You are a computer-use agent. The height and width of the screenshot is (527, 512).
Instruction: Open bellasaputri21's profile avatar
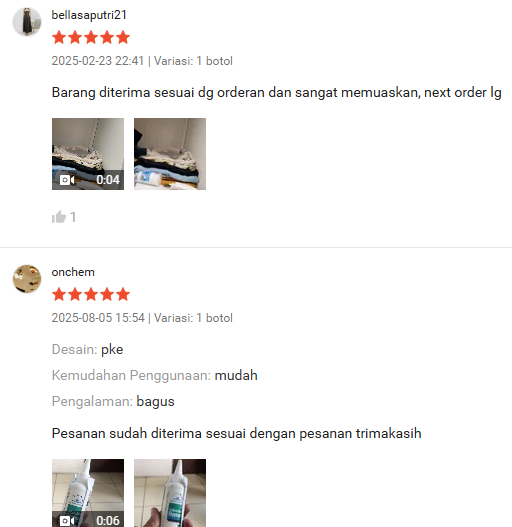click(x=27, y=22)
